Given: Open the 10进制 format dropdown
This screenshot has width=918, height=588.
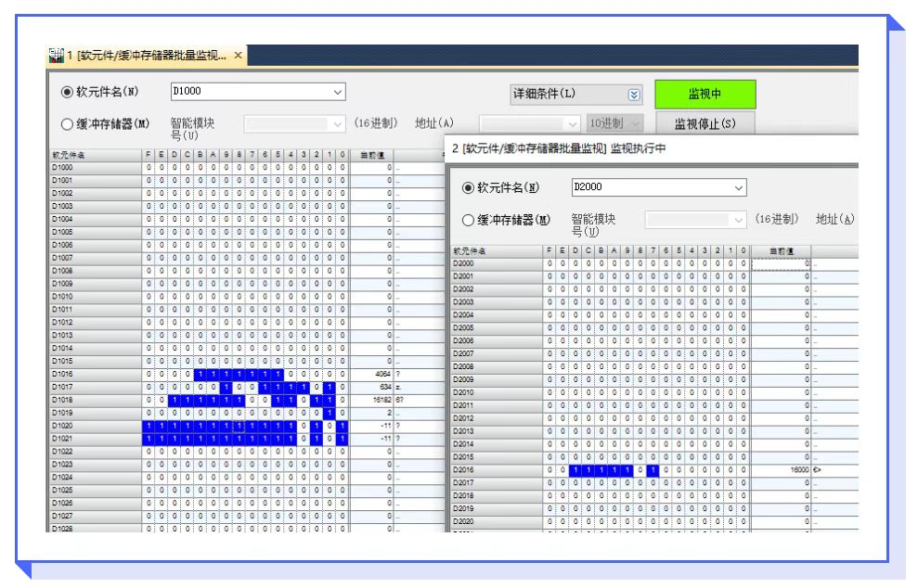Looking at the screenshot, I should (614, 123).
